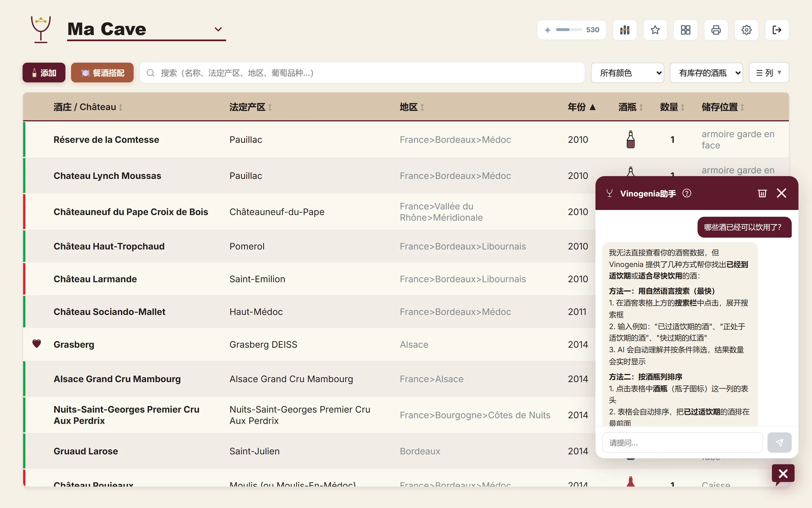Viewport: 812px width, 508px height.
Task: Open 餐酒搭配 food pairing button
Action: click(x=102, y=73)
